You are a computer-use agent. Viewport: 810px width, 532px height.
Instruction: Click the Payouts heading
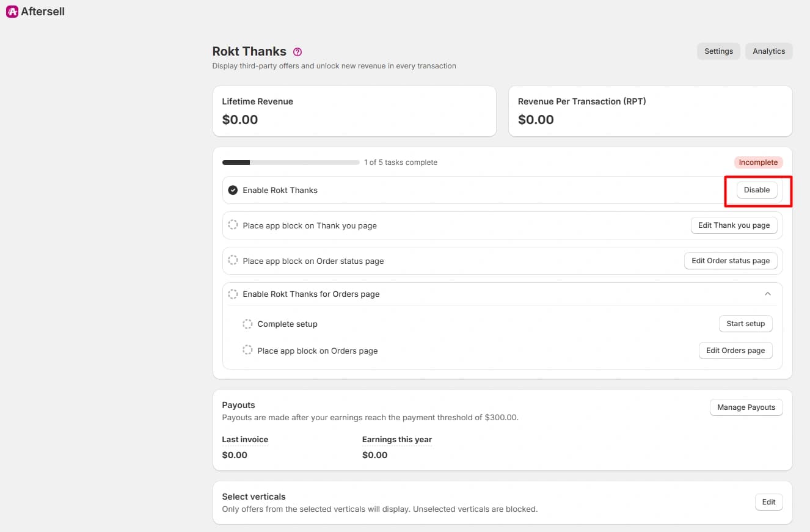tap(239, 405)
